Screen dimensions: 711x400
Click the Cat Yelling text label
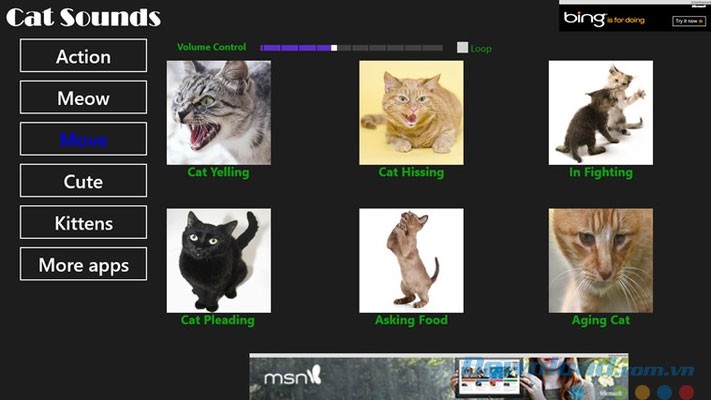coord(218,172)
